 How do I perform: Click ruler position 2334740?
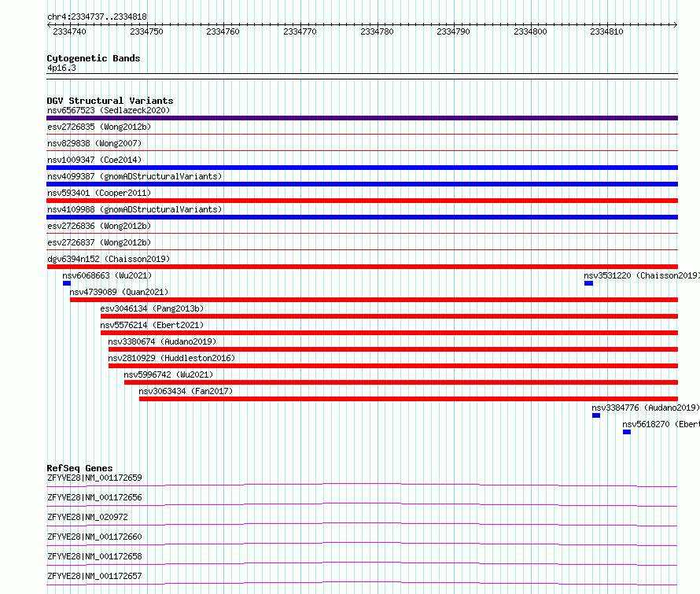[69, 31]
